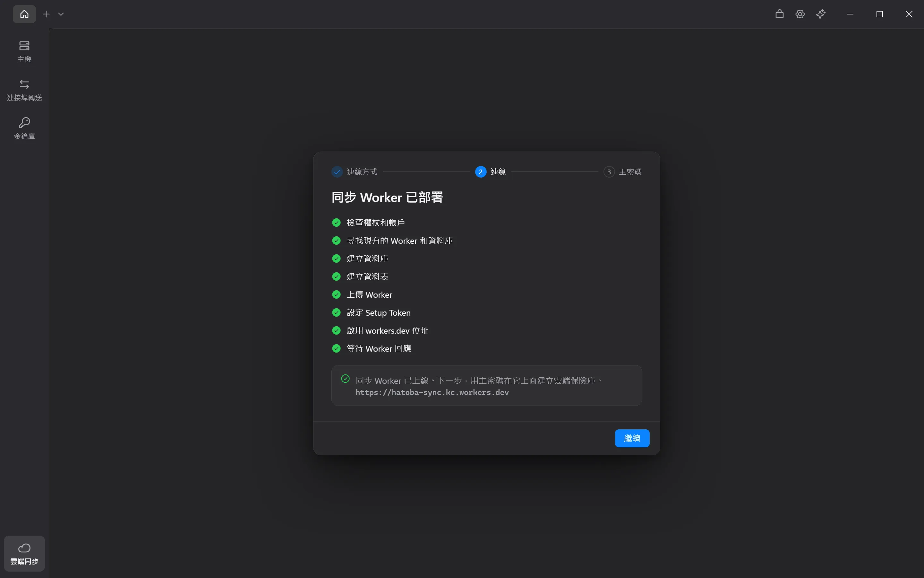Select step 3 主密碼 in wizard
Image resolution: width=924 pixels, height=578 pixels.
coord(622,172)
